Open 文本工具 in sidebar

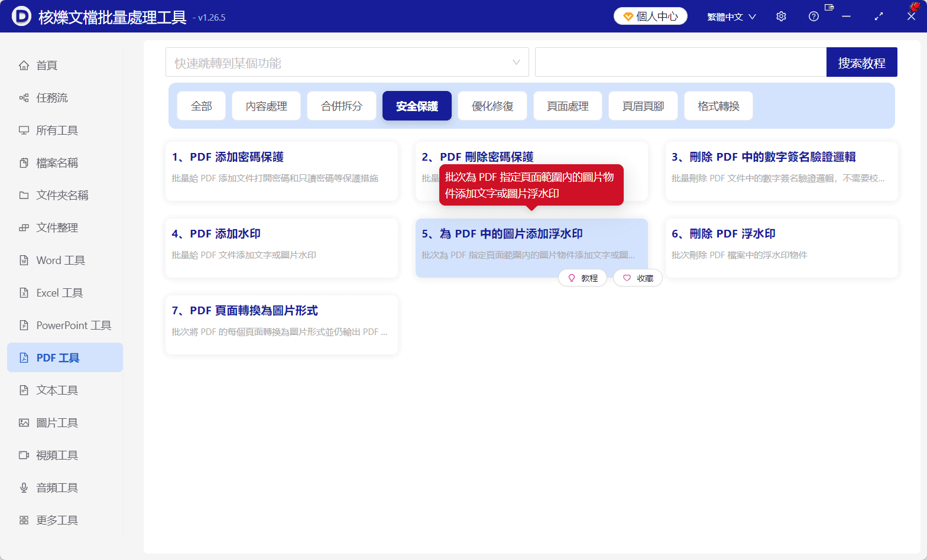(65, 390)
